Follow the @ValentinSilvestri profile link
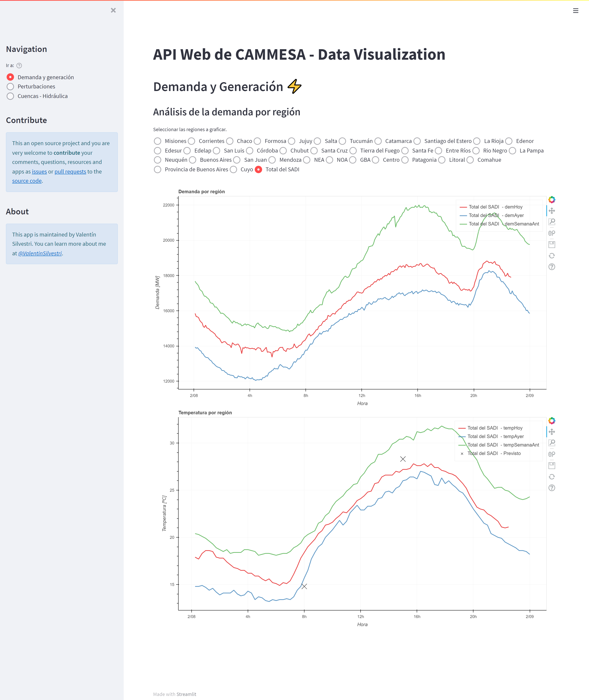589x700 pixels. tap(40, 253)
